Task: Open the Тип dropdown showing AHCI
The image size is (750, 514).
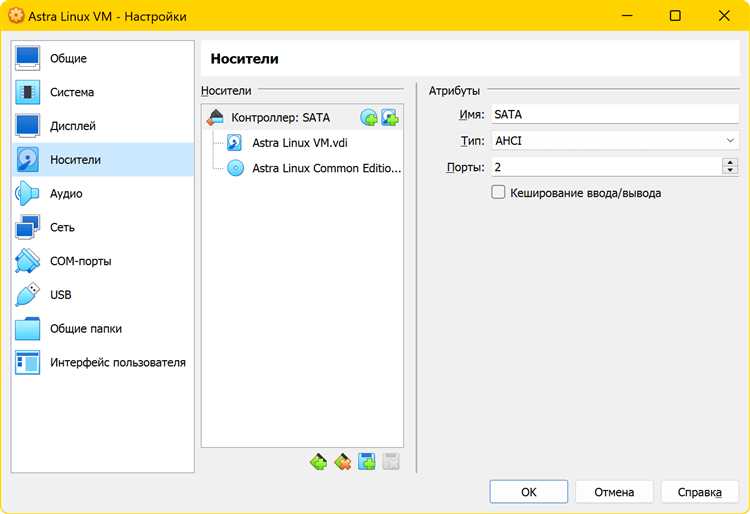Action: click(615, 141)
